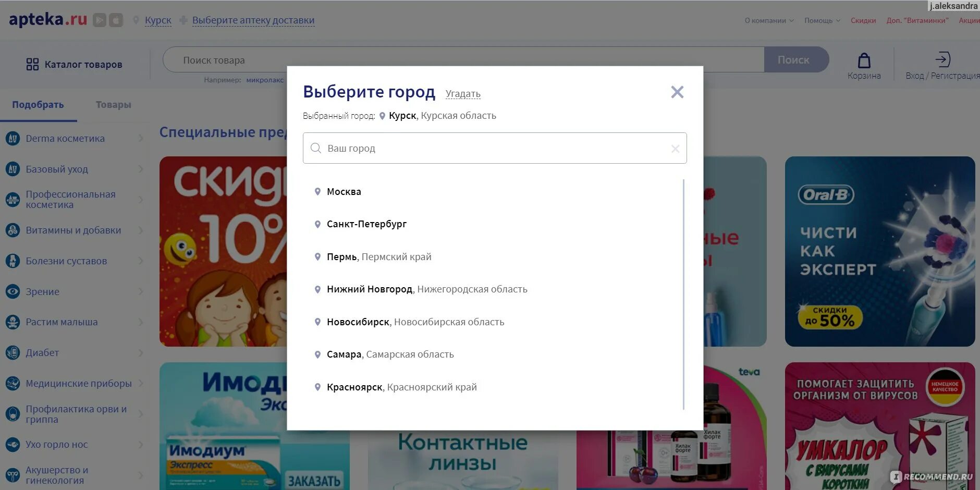980x490 pixels.
Task: Click magnifier icon in city search
Action: 315,148
